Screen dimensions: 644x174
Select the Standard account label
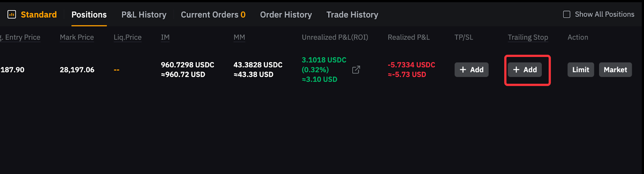pos(39,15)
